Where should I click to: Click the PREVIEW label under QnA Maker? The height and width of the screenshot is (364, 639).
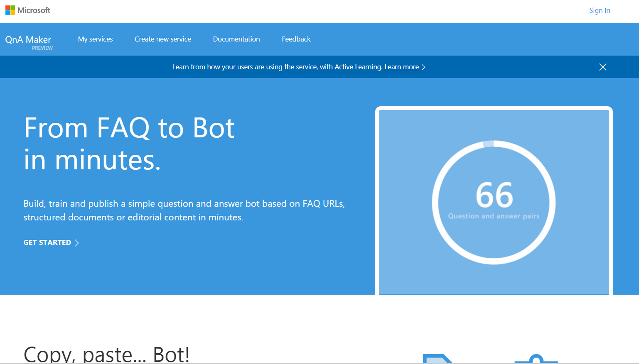point(42,48)
